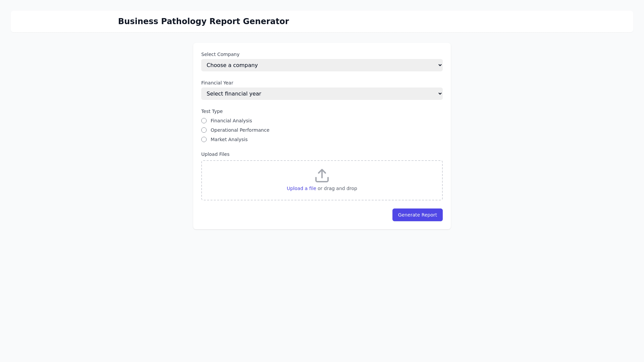Image resolution: width=644 pixels, height=362 pixels.
Task: Click the "Select Company" field label
Action: [220, 54]
